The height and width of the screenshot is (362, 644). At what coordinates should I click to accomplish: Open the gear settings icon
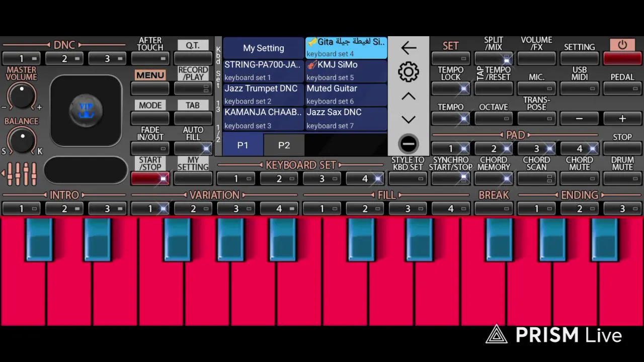[409, 72]
